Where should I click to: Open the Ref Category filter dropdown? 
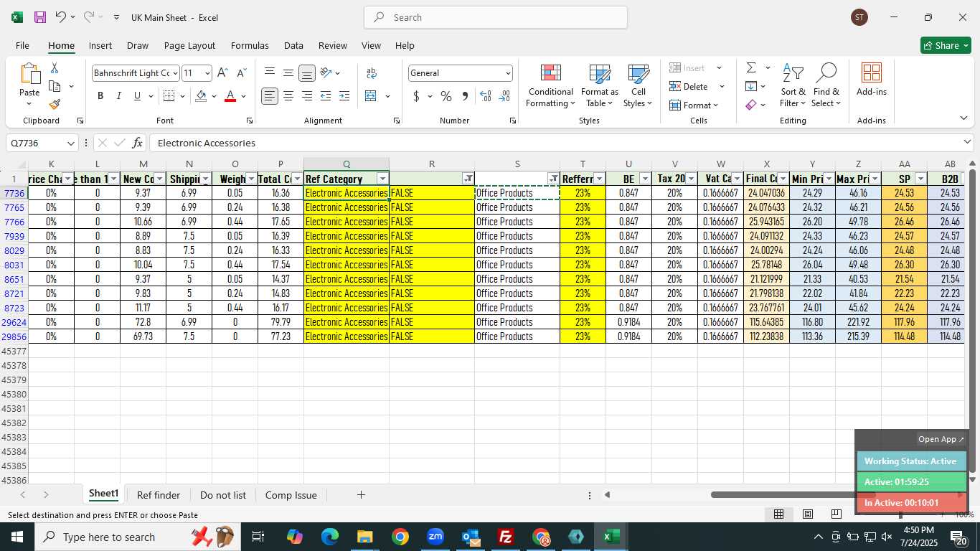[382, 179]
